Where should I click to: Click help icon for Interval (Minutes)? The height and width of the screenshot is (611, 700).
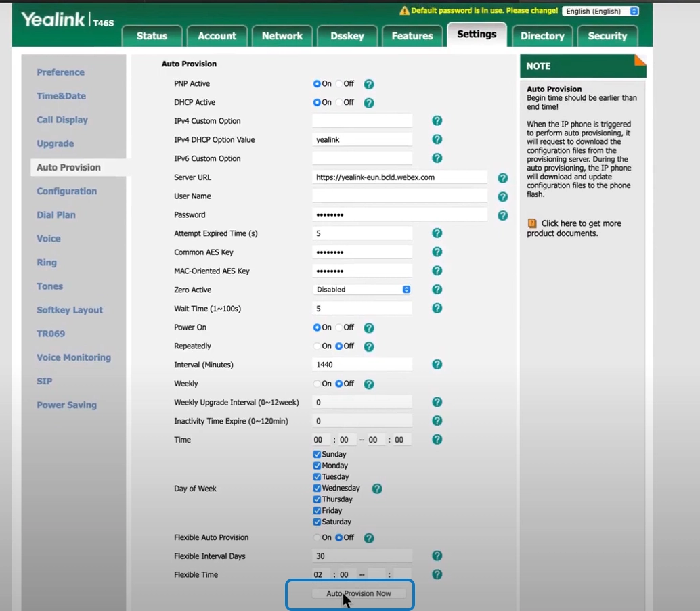[437, 364]
